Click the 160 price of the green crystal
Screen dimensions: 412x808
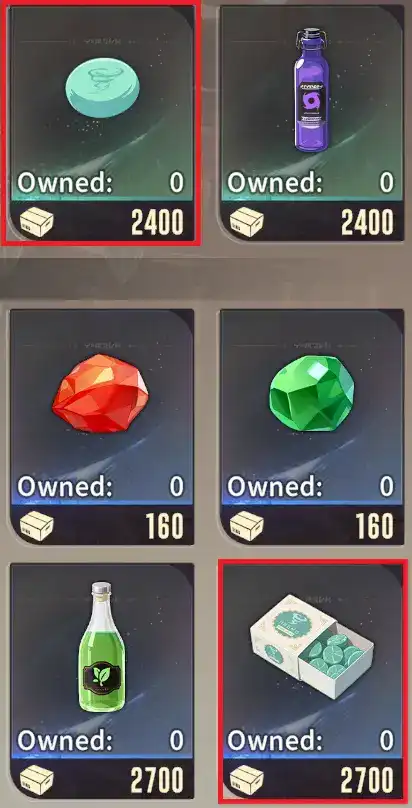point(374,526)
